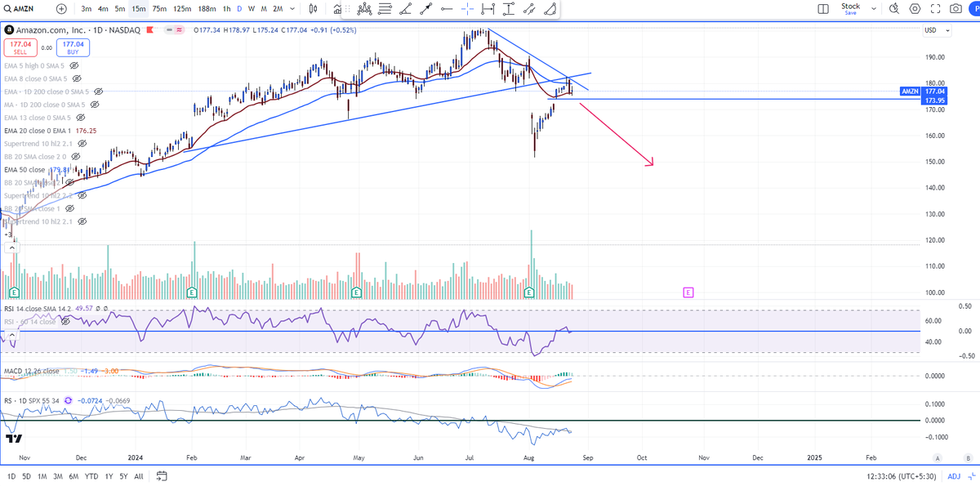Show the EMA 8 close indicator
This screenshot has height=486, width=980.
pos(78,78)
